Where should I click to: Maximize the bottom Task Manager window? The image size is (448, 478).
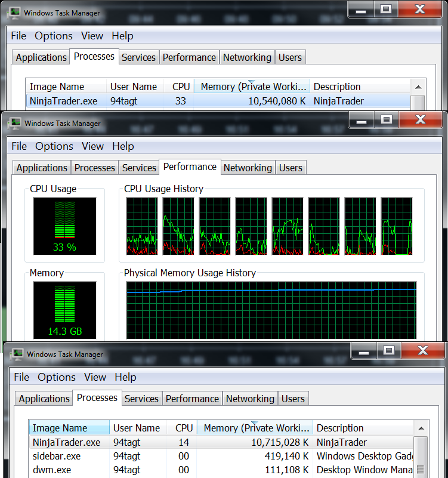[388, 350]
